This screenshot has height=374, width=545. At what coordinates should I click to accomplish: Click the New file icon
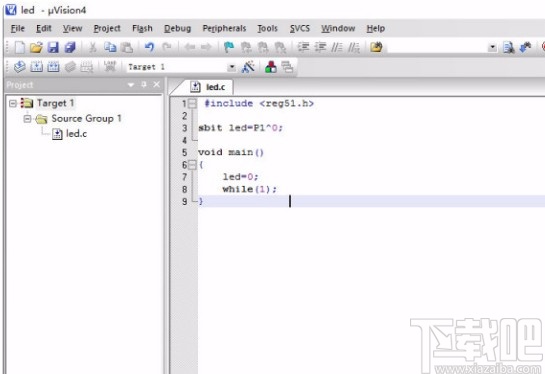19,47
